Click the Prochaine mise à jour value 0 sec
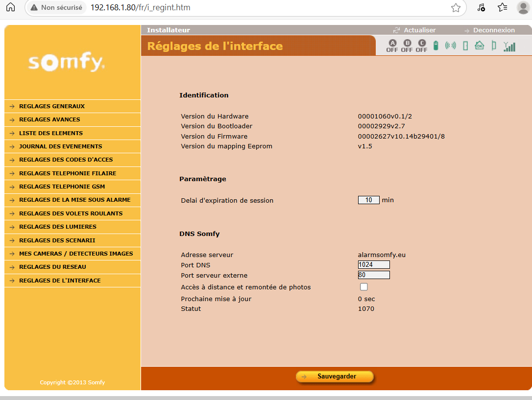Screen dimensions: 532x400 pos(366,299)
